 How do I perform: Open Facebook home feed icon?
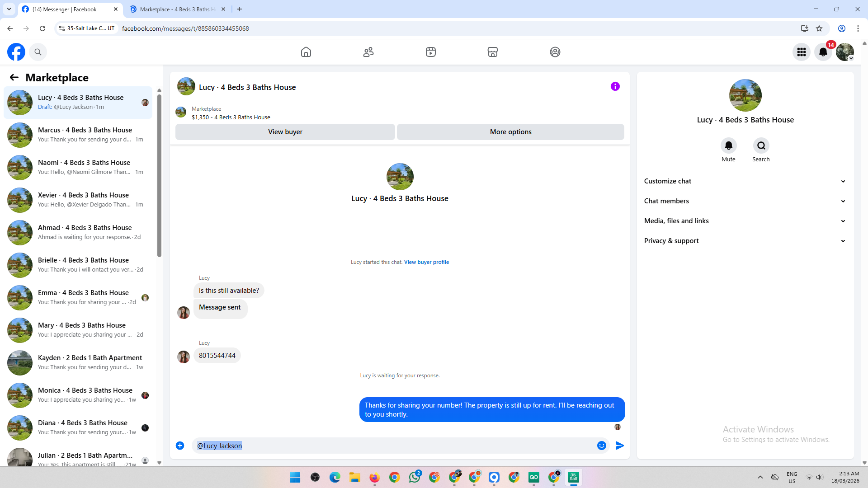click(306, 52)
